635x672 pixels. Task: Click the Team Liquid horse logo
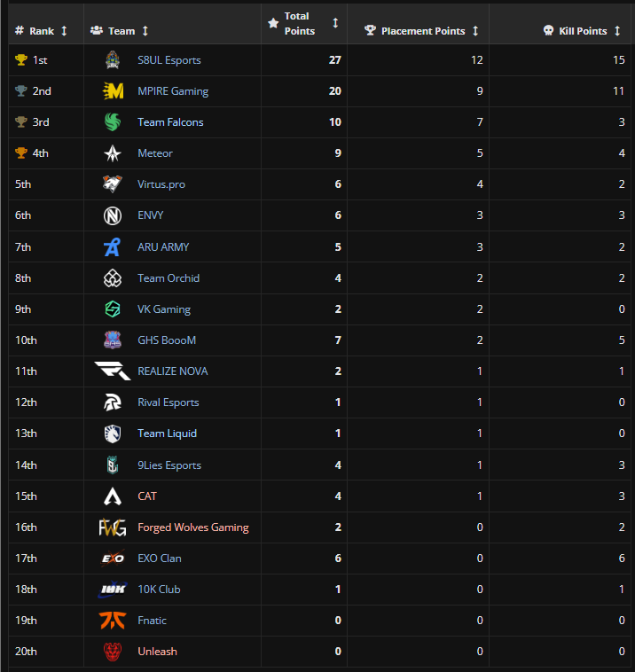(113, 434)
